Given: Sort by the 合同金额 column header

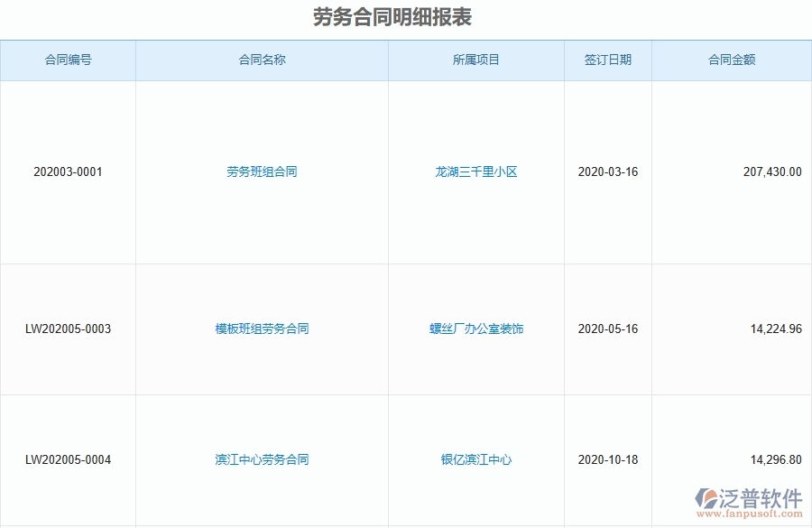Looking at the screenshot, I should 732,60.
